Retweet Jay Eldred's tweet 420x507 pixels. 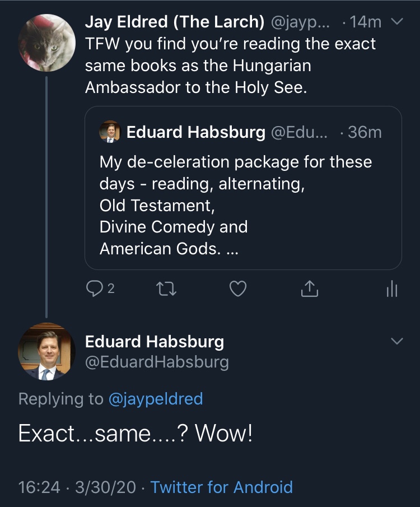[165, 289]
